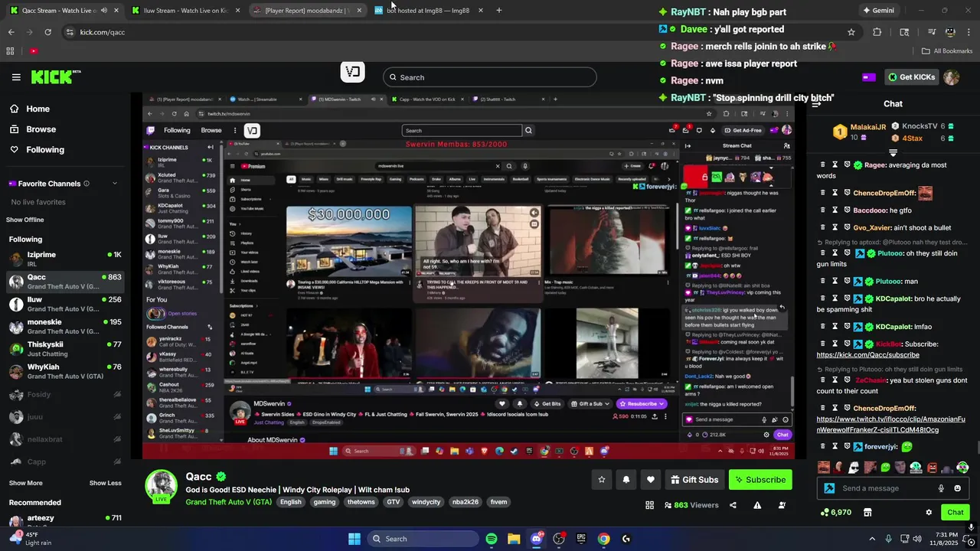Switch to the ImgBB hosted tab
Screen dimensions: 980x551
click(x=429, y=11)
